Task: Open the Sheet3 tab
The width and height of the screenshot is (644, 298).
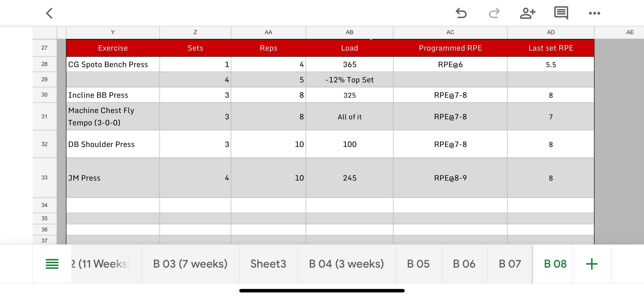Action: click(268, 264)
